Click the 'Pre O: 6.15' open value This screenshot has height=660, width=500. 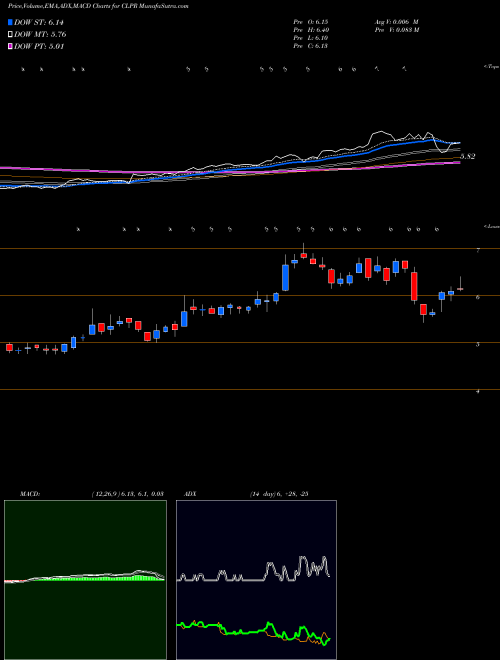click(311, 21)
